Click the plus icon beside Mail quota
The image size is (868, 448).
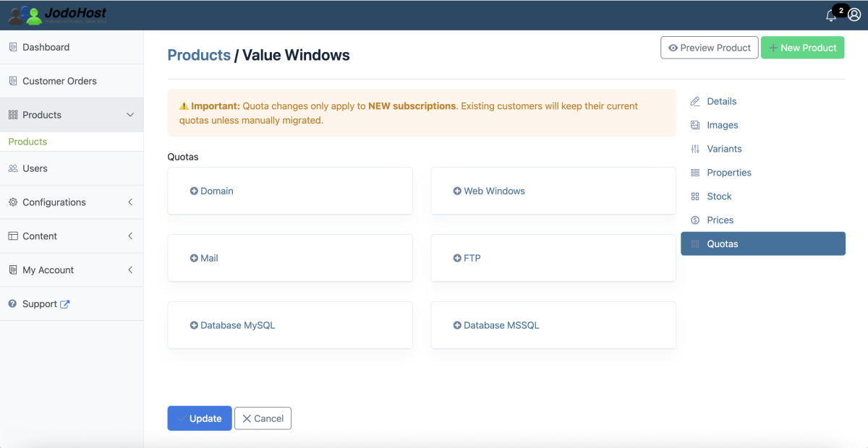pyautogui.click(x=194, y=258)
